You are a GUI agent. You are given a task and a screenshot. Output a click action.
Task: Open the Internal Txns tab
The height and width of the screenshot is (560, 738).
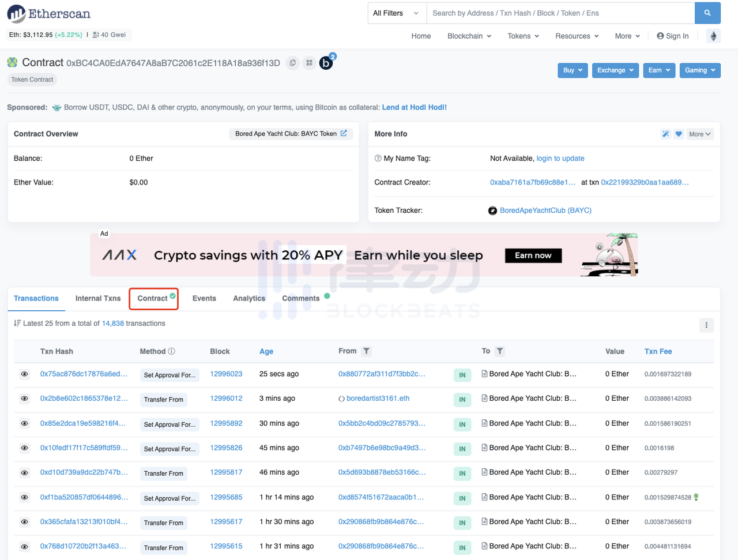98,299
